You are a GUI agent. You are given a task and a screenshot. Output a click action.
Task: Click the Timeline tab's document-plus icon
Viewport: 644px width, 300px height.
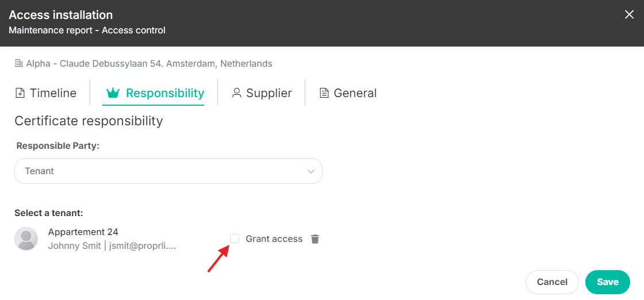pos(20,93)
